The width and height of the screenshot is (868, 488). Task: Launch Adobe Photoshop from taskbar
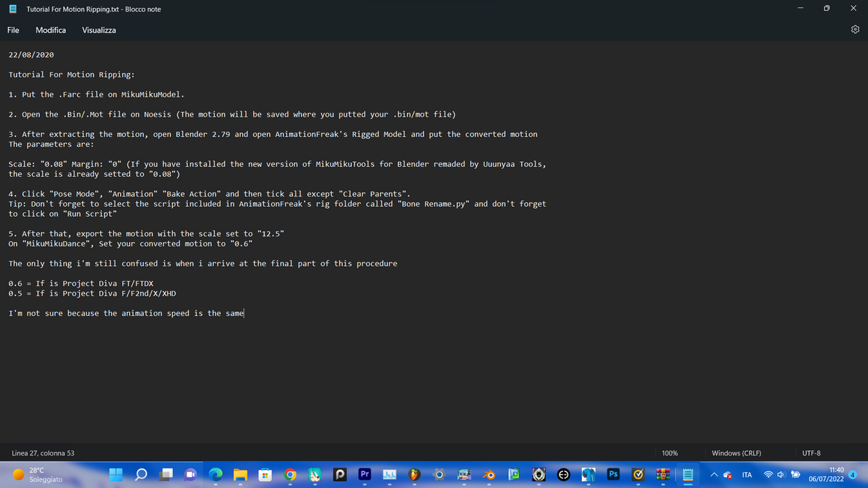click(613, 474)
